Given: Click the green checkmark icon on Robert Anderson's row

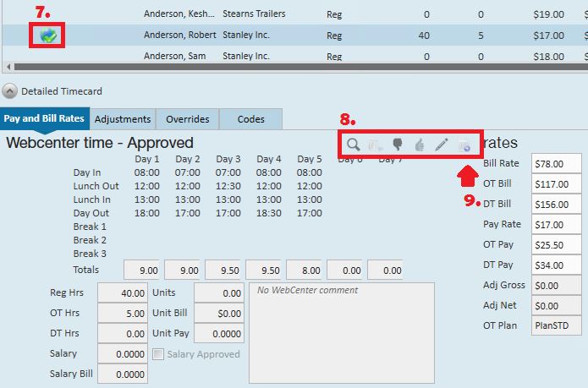Looking at the screenshot, I should pos(48,36).
